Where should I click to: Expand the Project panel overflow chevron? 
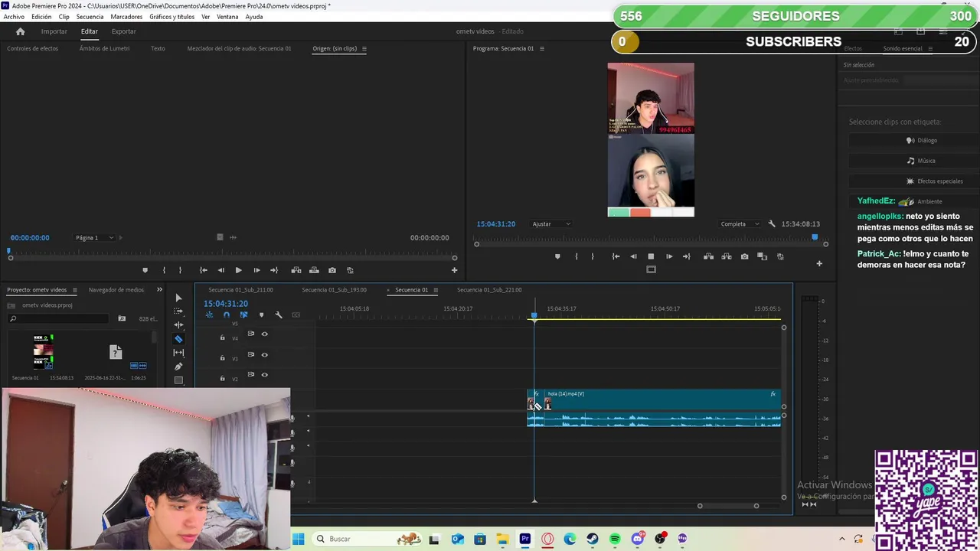(x=159, y=289)
